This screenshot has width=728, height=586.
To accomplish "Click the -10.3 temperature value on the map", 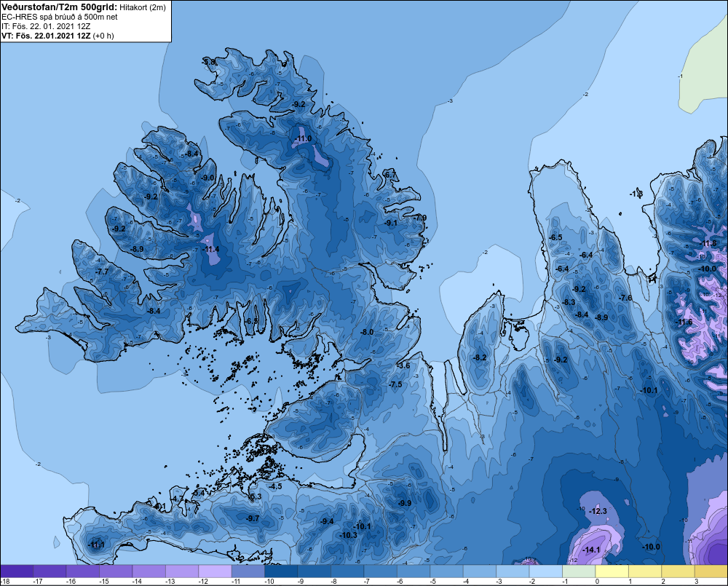I will pos(348,535).
